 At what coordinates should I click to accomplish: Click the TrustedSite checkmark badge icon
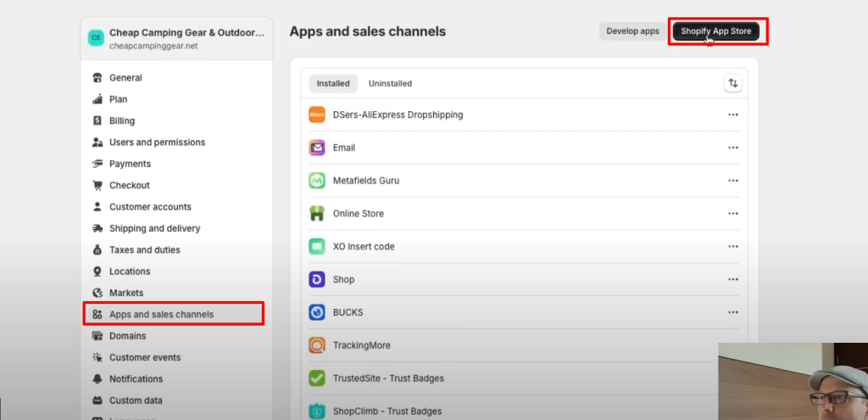317,378
